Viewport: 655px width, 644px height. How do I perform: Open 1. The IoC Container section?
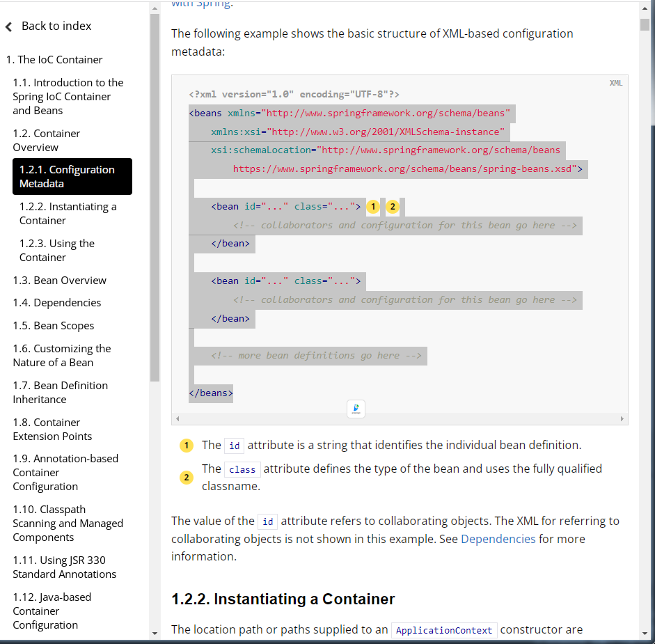pyautogui.click(x=54, y=60)
